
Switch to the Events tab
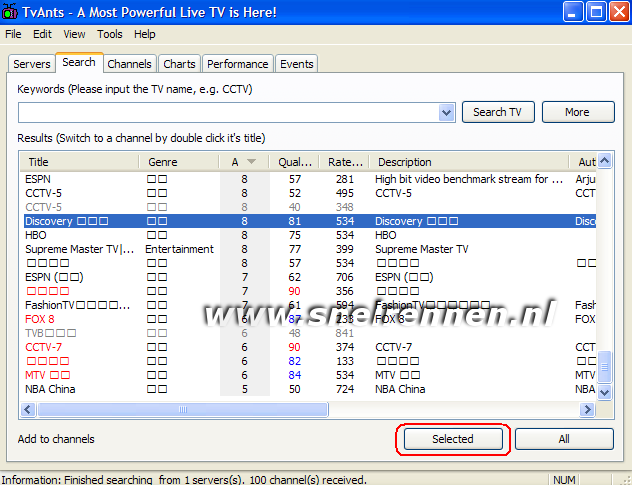(297, 64)
